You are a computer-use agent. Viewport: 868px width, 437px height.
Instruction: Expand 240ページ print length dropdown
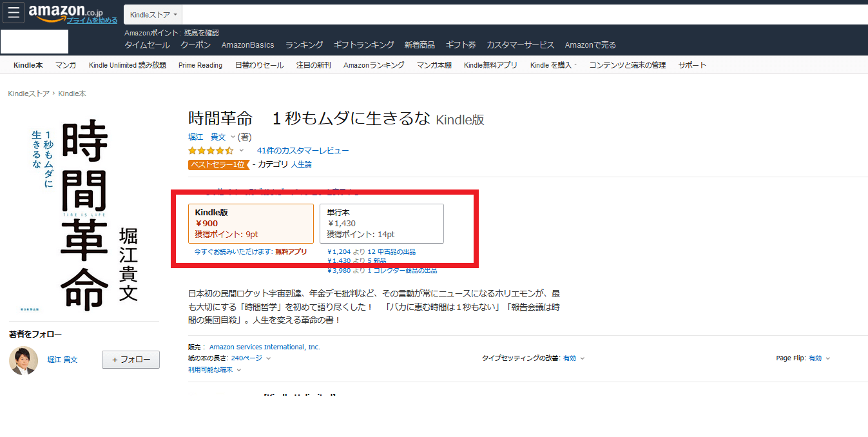coord(251,358)
